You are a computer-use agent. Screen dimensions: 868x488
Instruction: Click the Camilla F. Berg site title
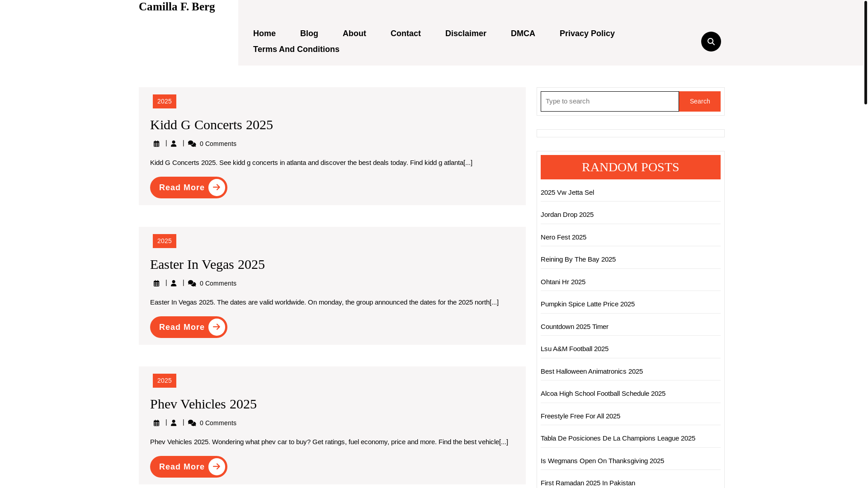[177, 7]
